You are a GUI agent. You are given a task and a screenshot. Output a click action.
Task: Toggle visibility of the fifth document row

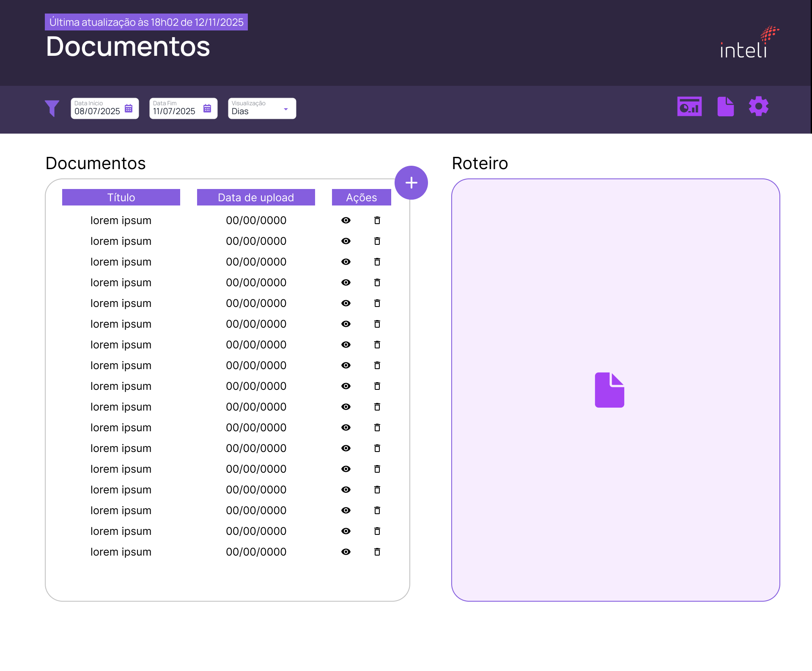click(x=346, y=303)
